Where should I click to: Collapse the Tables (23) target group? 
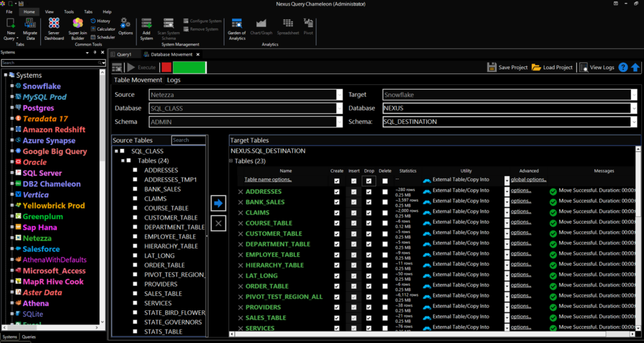231,161
